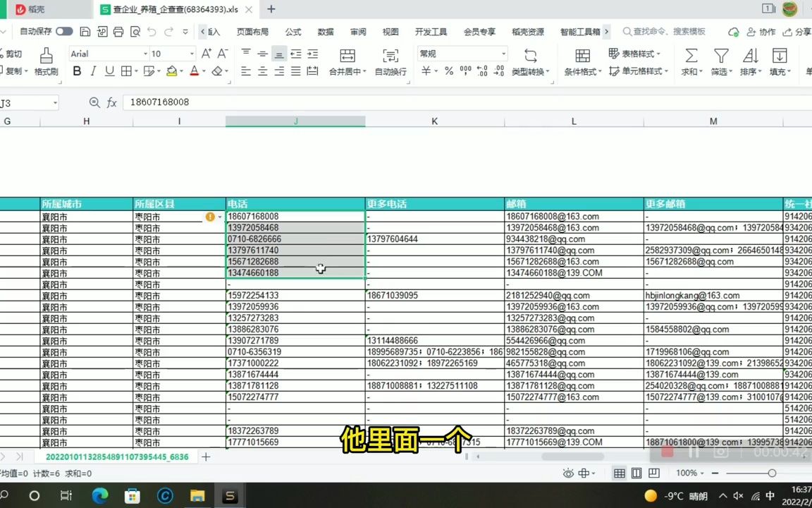Open the 公式 ribbon tab
This screenshot has height=508, width=812.
(293, 32)
